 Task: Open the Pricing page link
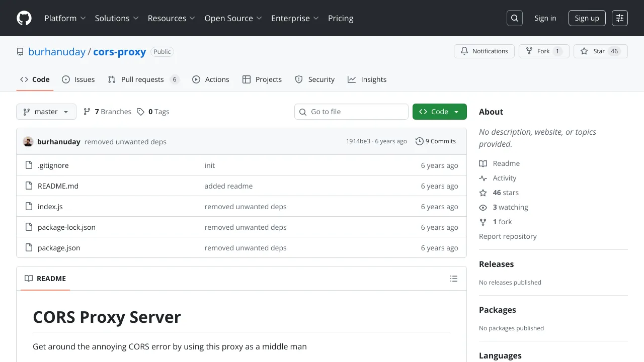click(x=341, y=18)
